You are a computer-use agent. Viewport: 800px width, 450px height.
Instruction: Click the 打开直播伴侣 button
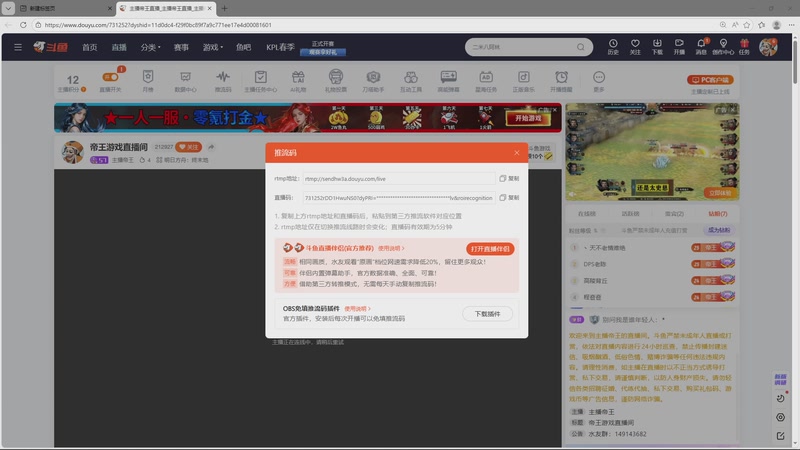click(490, 249)
